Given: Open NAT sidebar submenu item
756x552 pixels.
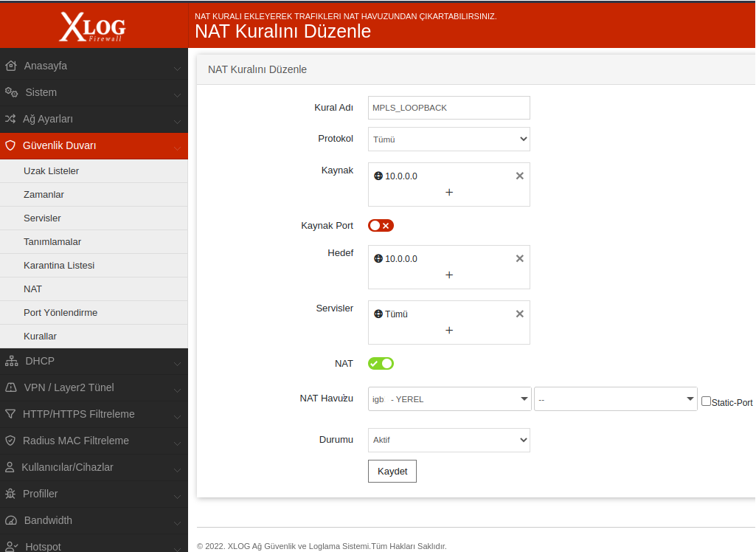Looking at the screenshot, I should [x=94, y=289].
